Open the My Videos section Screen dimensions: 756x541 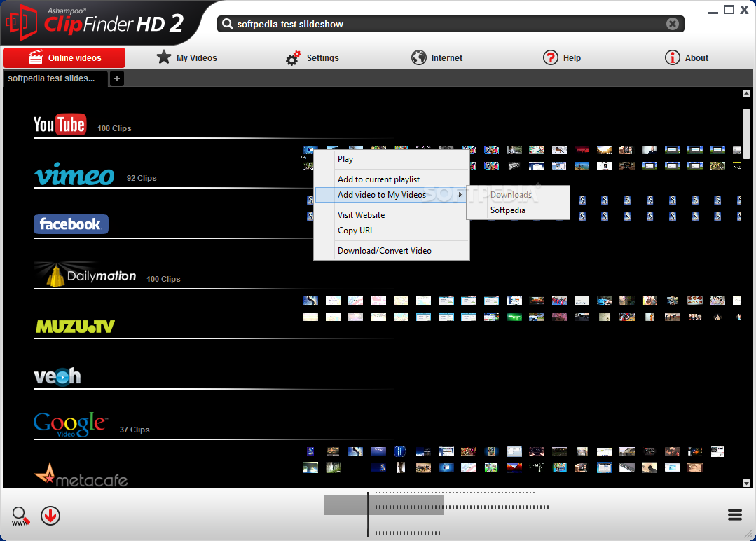[186, 58]
